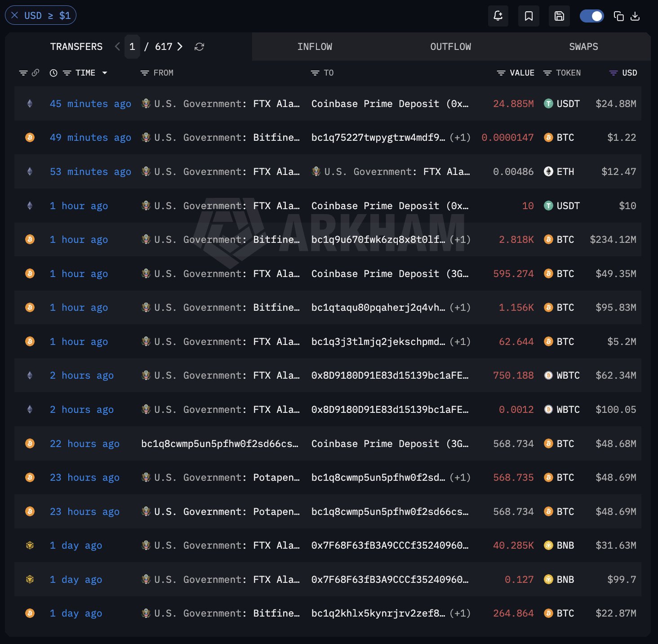Open the 45 minutes ago transaction link

point(90,104)
